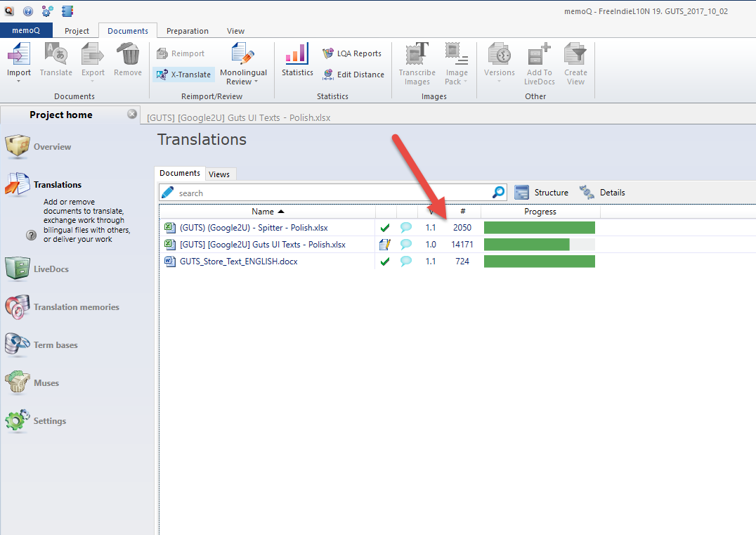Click progress bar of Spitter document
Screen dimensions: 756x535
540,228
